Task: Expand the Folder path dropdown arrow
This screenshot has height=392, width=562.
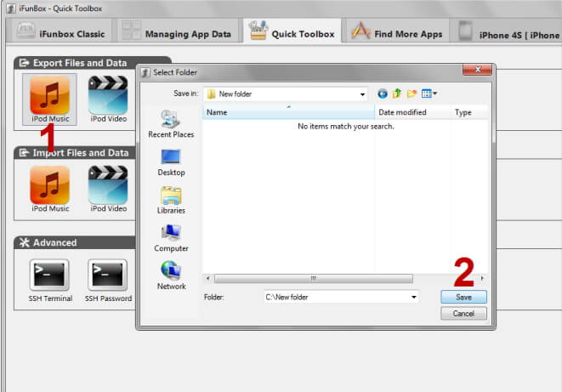Action: (x=413, y=297)
